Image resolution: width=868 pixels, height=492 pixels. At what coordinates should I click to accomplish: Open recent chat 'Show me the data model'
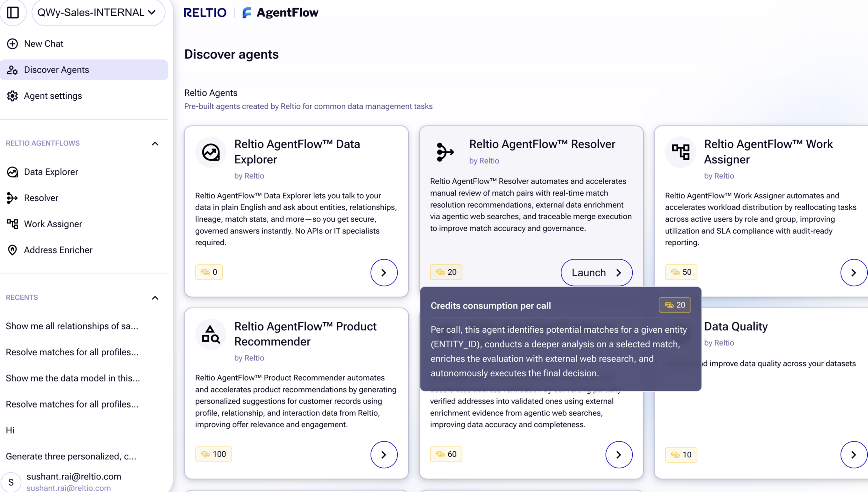pyautogui.click(x=73, y=378)
